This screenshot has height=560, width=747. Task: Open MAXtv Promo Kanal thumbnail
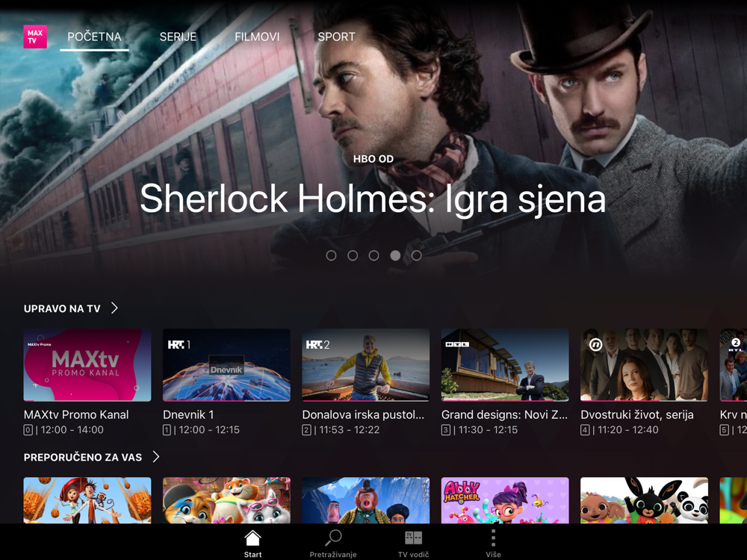[x=87, y=365]
